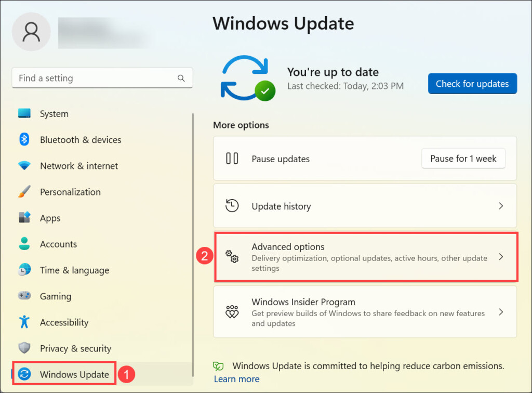This screenshot has height=393, width=532.
Task: Click the Network & internet Wi-Fi icon
Action: pos(24,166)
